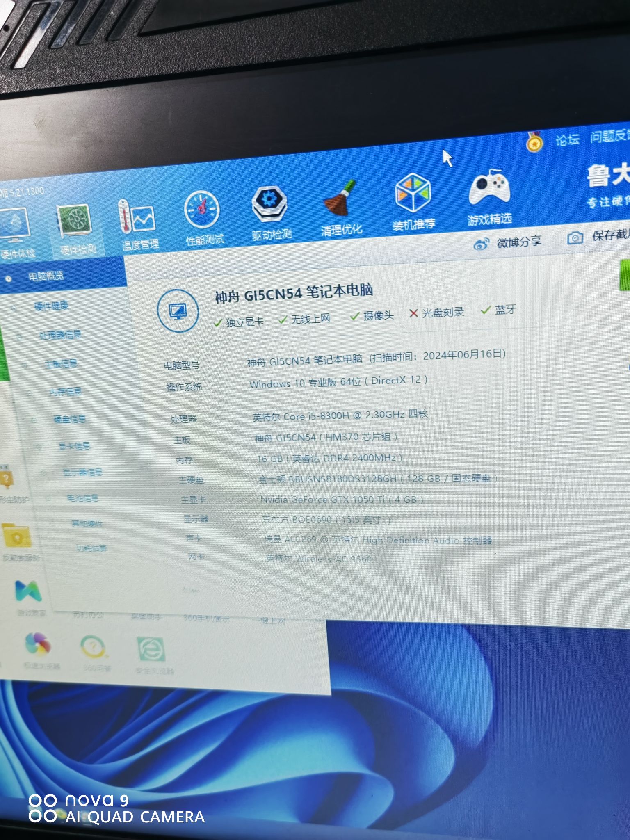
Task: Click the HM370 芯片组 motherboard value
Action: [326, 437]
